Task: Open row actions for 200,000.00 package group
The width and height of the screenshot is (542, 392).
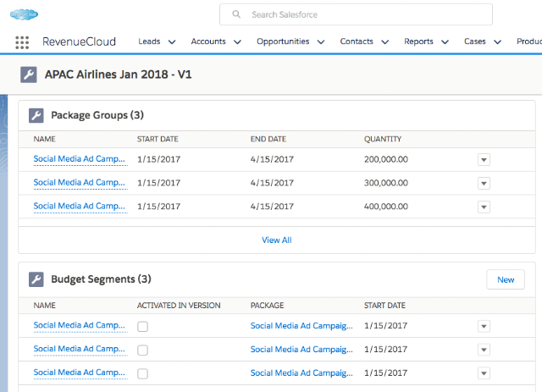Action: pos(484,160)
